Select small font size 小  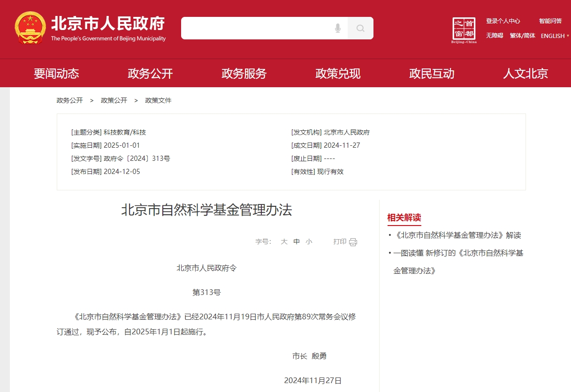pyautogui.click(x=309, y=242)
